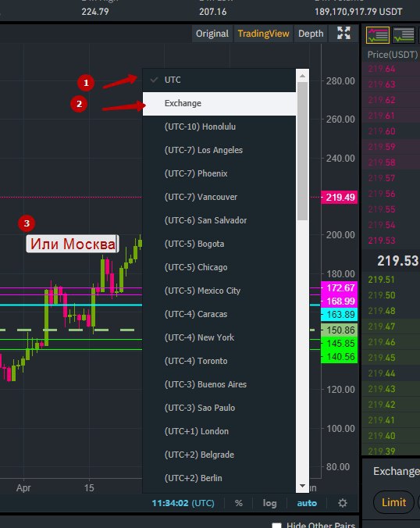The image size is (420, 528).
Task: Select (UTC-5) Chicago timezone
Action: (x=219, y=267)
